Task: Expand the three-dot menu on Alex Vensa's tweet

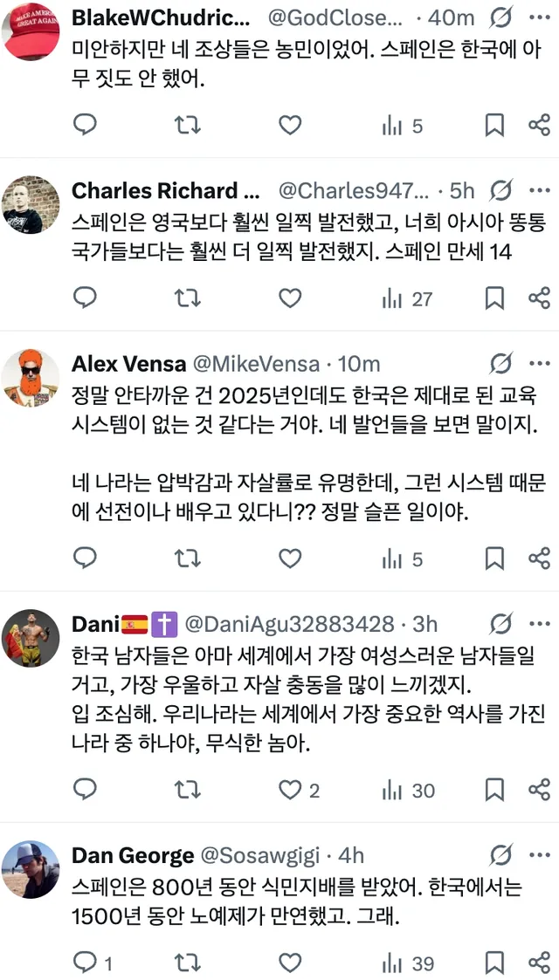Action: pos(539,363)
